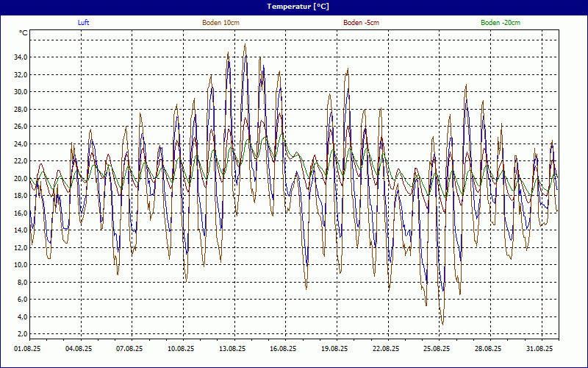Select the 16.08.25 date marker
This screenshot has width=588, height=368.
pyautogui.click(x=283, y=349)
